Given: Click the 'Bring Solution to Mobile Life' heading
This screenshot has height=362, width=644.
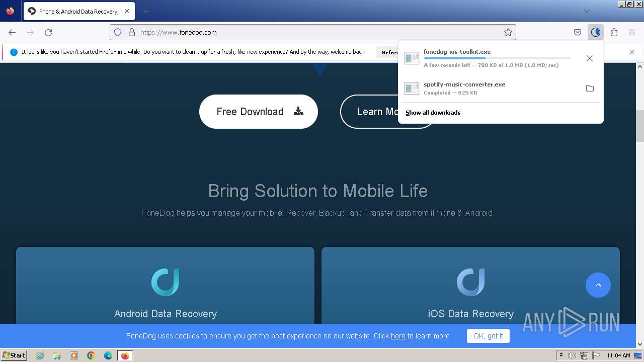Looking at the screenshot, I should click(x=318, y=191).
